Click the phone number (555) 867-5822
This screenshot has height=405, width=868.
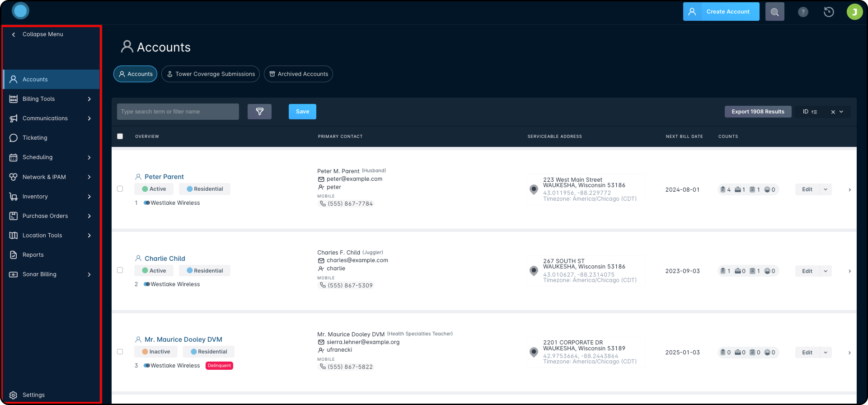350,367
